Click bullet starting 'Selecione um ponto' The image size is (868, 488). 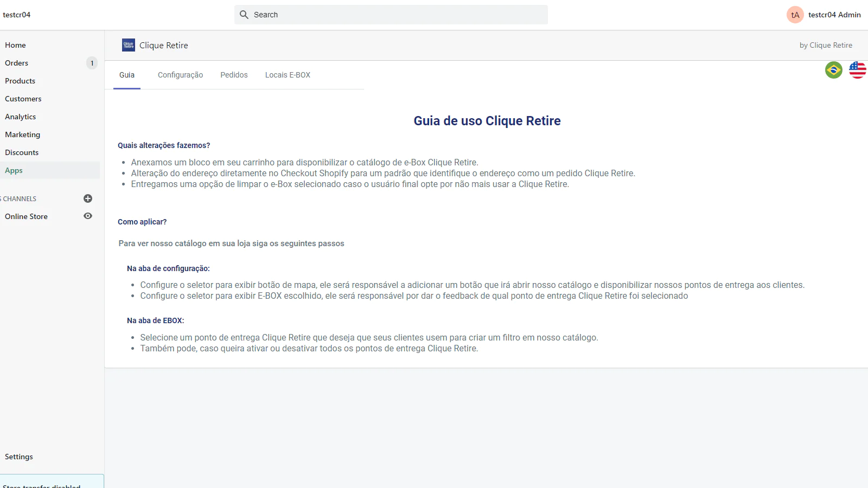pyautogui.click(x=369, y=337)
